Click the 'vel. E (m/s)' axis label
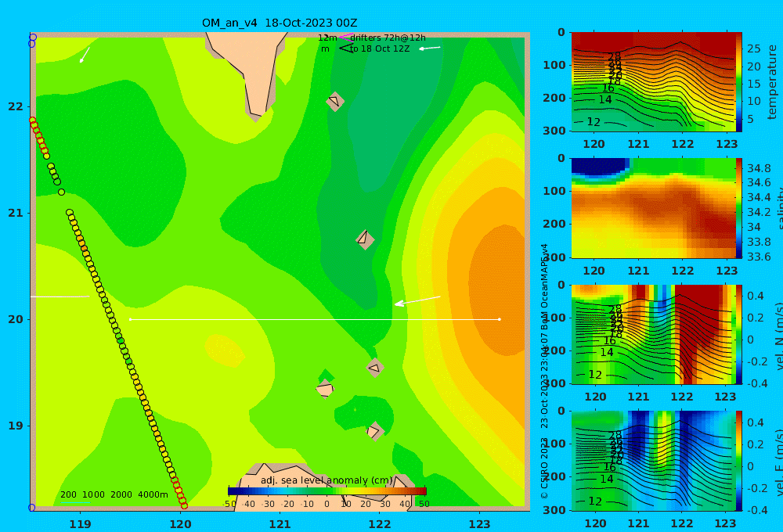The width and height of the screenshot is (783, 532). click(778, 462)
